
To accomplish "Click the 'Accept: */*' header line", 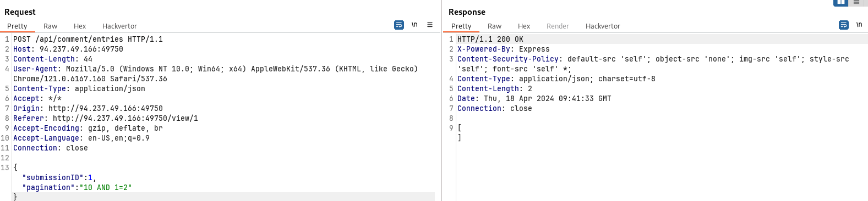I will click(37, 98).
